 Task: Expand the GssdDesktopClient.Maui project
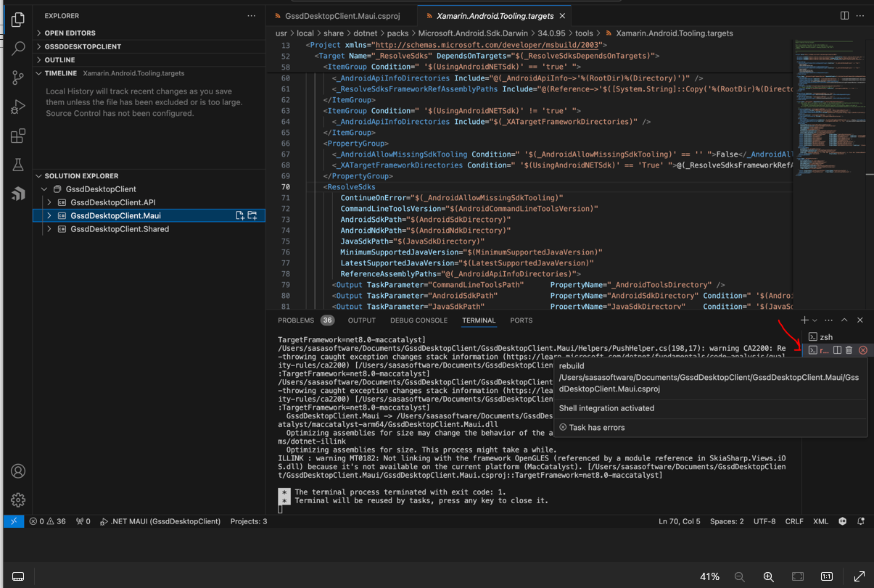[49, 215]
